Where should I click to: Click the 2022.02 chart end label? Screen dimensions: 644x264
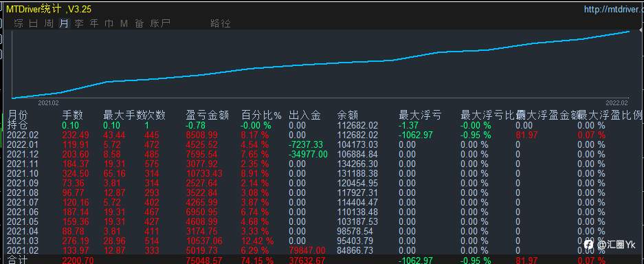pos(617,103)
